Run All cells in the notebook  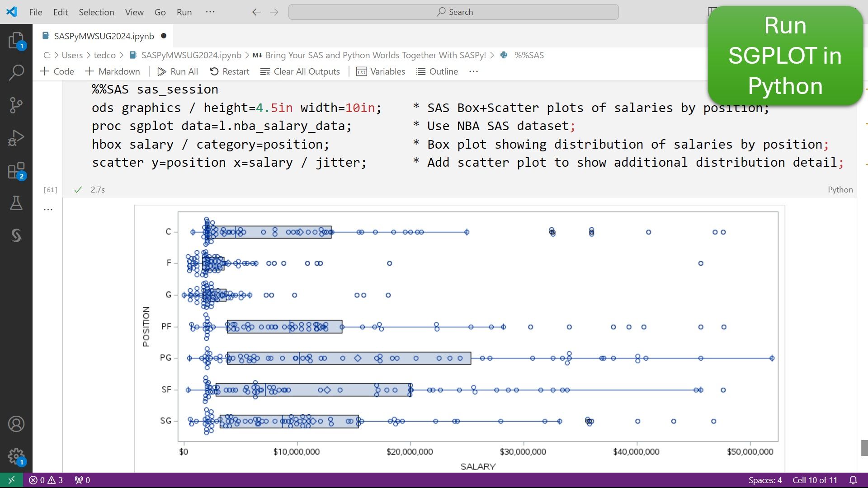178,71
